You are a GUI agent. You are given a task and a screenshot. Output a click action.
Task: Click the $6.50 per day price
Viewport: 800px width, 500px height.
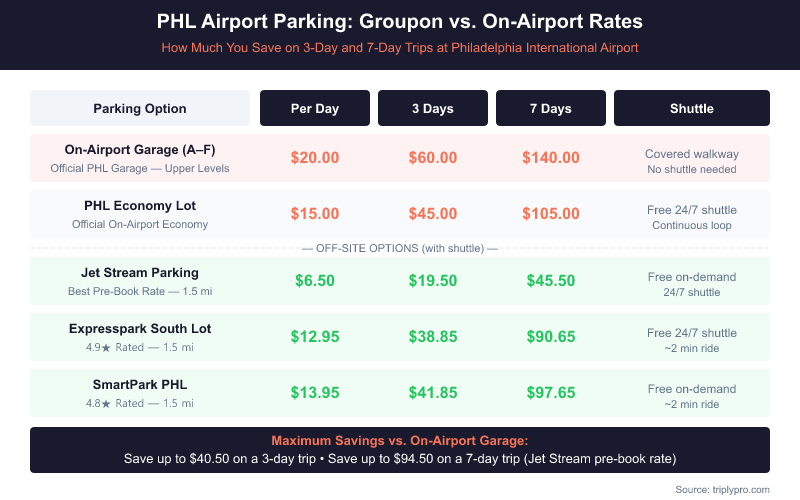315,281
